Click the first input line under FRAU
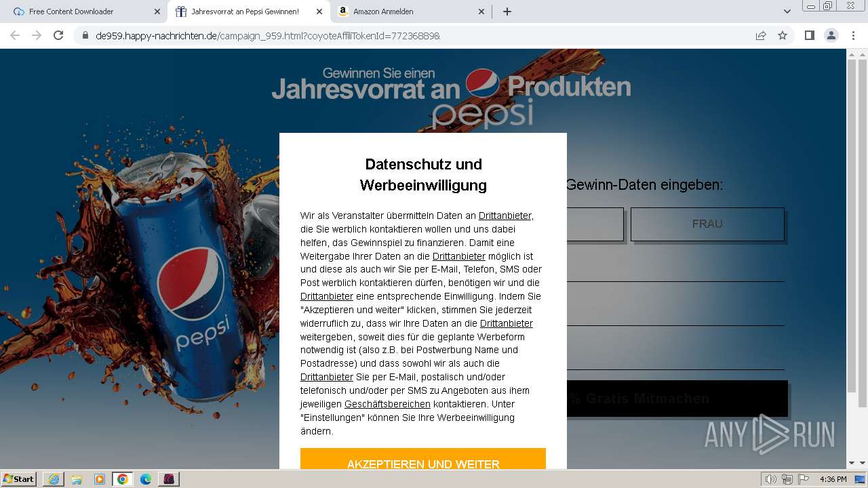868x488 pixels. [675, 268]
